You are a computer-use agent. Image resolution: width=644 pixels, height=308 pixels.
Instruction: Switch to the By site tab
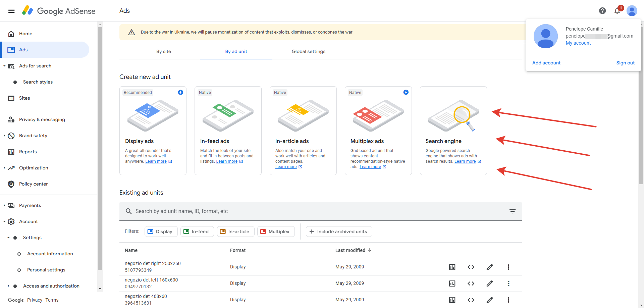(x=164, y=51)
